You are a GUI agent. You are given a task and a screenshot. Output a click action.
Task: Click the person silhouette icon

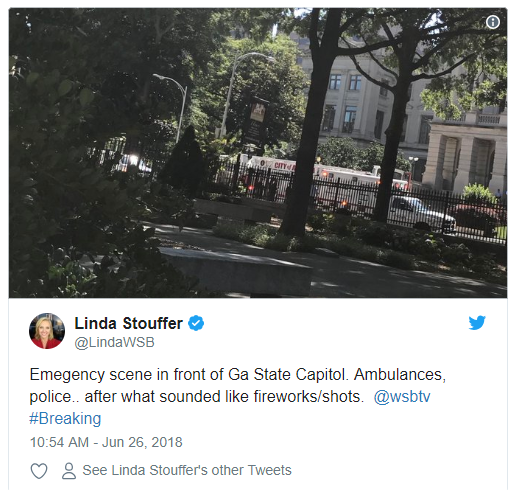pyautogui.click(x=69, y=471)
